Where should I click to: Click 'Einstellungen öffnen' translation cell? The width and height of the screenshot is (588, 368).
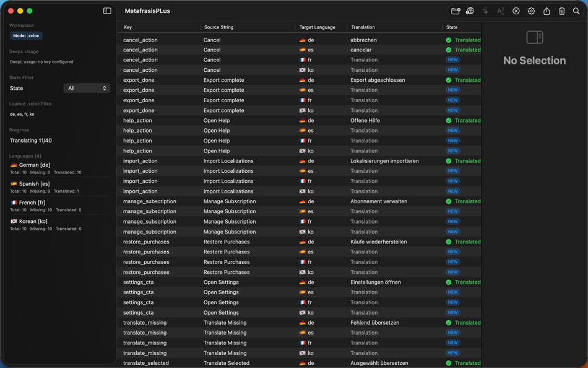[375, 283]
